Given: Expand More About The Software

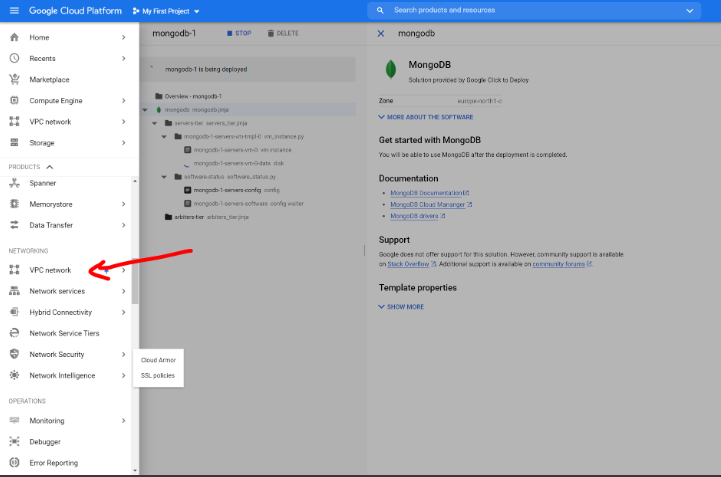Looking at the screenshot, I should pyautogui.click(x=426, y=117).
